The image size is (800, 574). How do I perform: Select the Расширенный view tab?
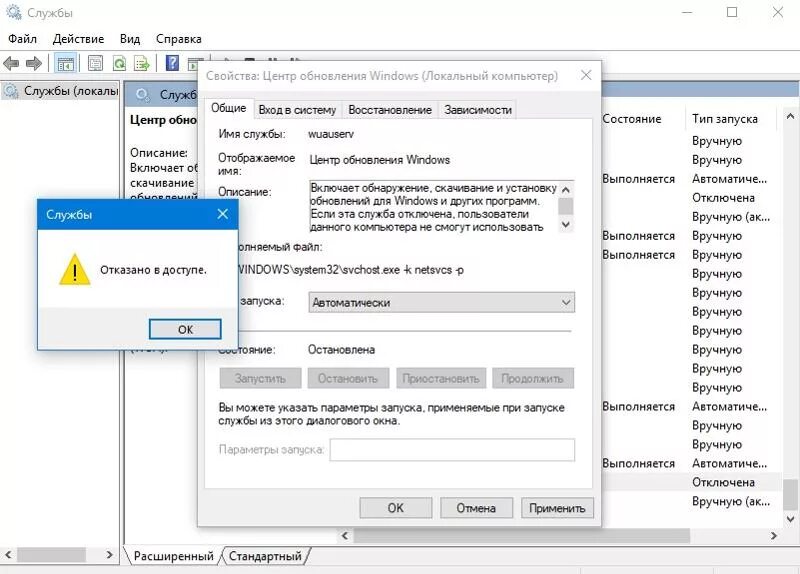[x=173, y=556]
